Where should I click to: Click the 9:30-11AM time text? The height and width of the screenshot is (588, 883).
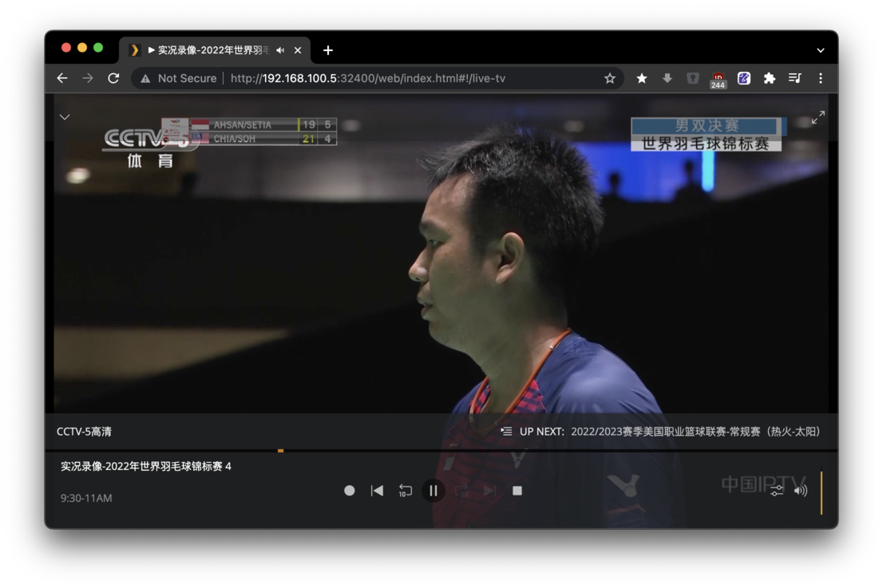86,498
